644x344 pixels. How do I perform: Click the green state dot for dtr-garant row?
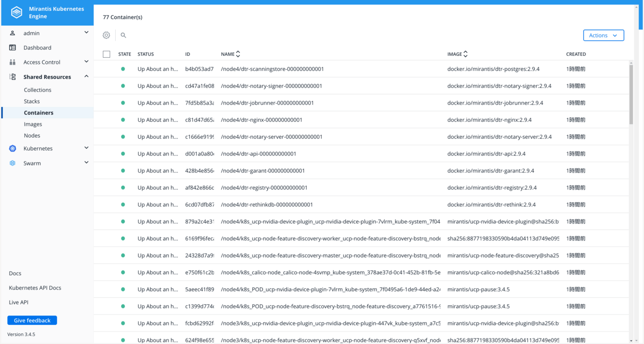coord(123,170)
